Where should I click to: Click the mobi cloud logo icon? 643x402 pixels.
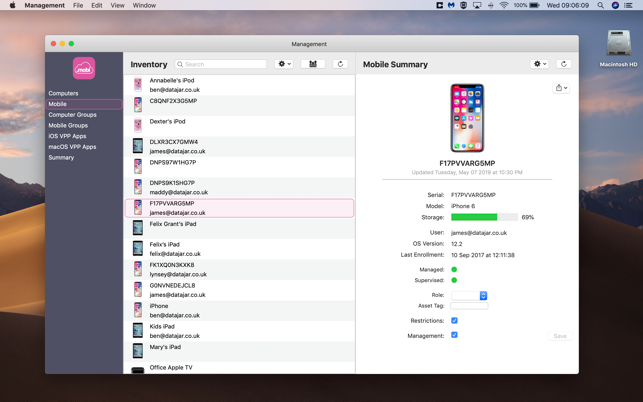pos(84,68)
